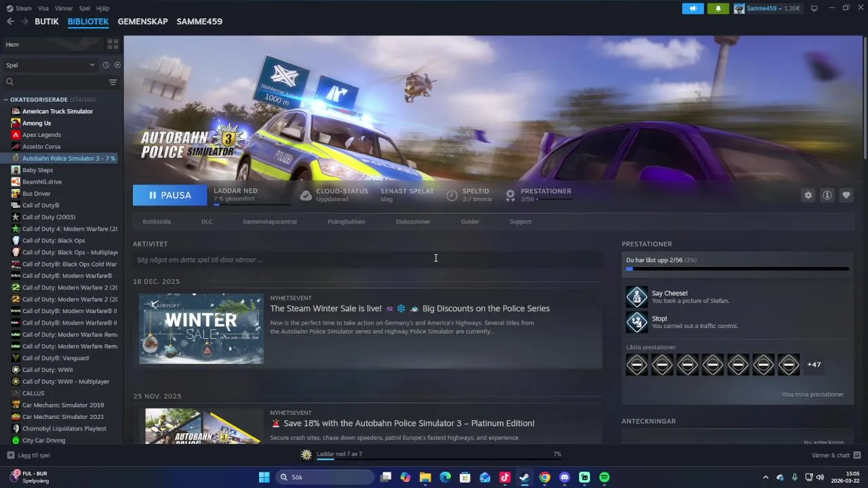The width and height of the screenshot is (868, 488).
Task: Go forward with the right arrow
Action: 24,22
